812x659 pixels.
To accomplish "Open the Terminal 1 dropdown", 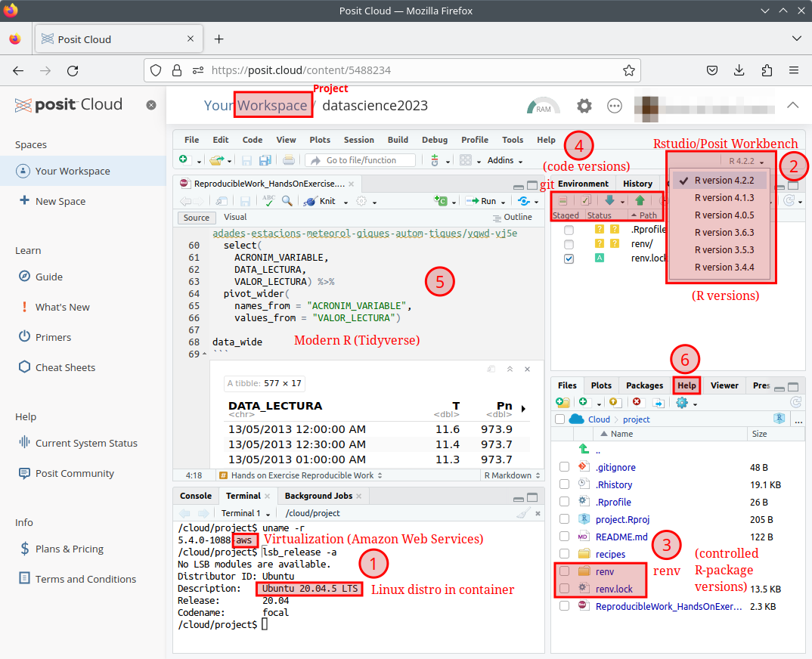I will (246, 513).
